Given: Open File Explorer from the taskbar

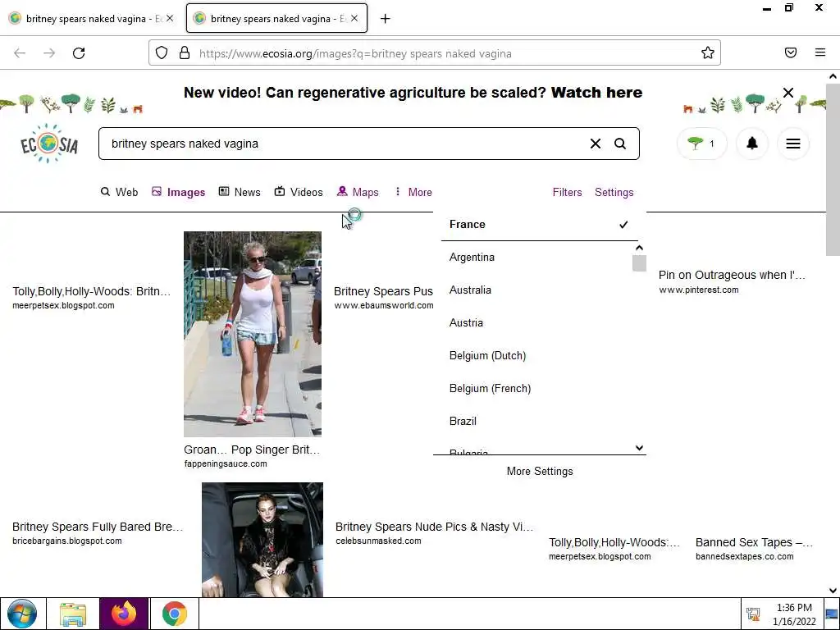Looking at the screenshot, I should 72,614.
